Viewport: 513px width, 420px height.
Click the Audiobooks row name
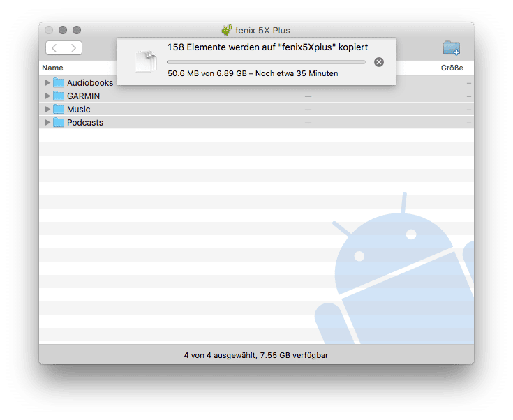[90, 83]
